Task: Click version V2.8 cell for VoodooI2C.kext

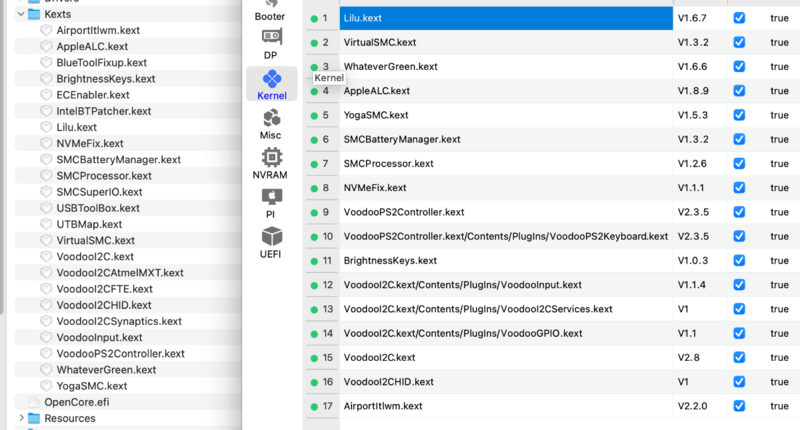Action: 688,358
